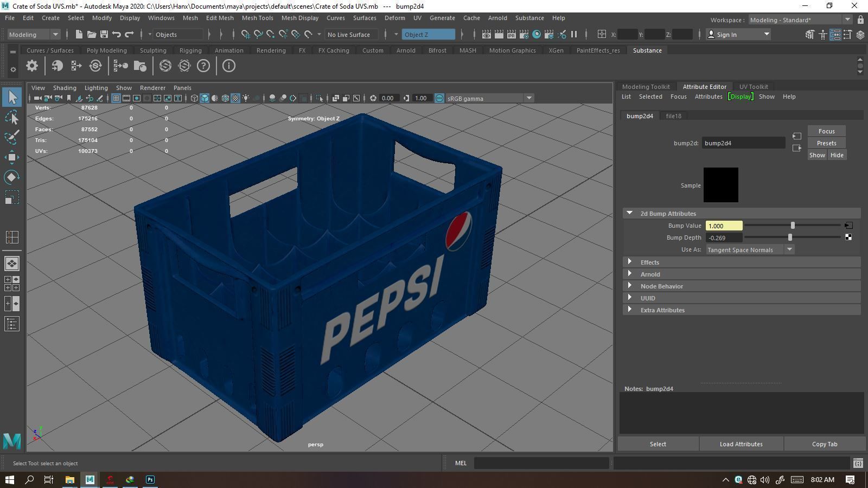Image resolution: width=868 pixels, height=488 pixels.
Task: Toggle use all lights in viewport
Action: [246, 98]
